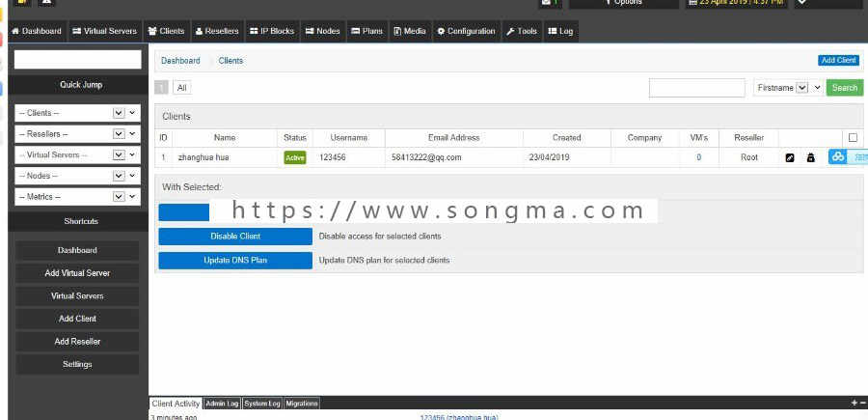Click the 'Created' column header
This screenshot has height=420, width=868.
pyautogui.click(x=567, y=137)
